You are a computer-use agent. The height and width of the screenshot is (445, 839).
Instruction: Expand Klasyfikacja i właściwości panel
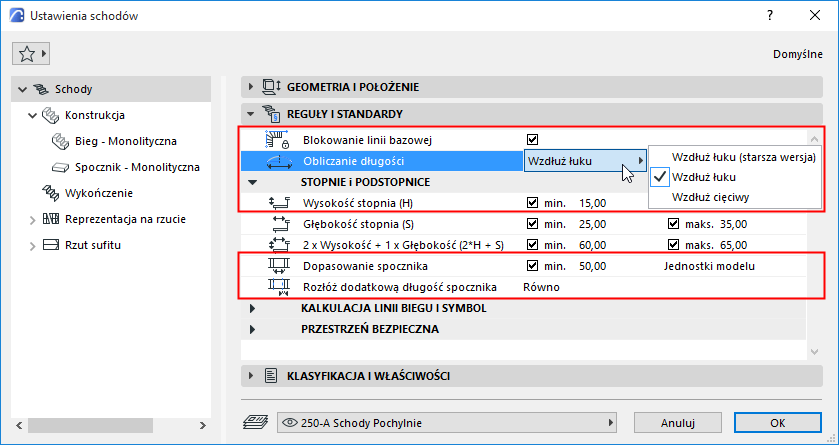pyautogui.click(x=251, y=376)
